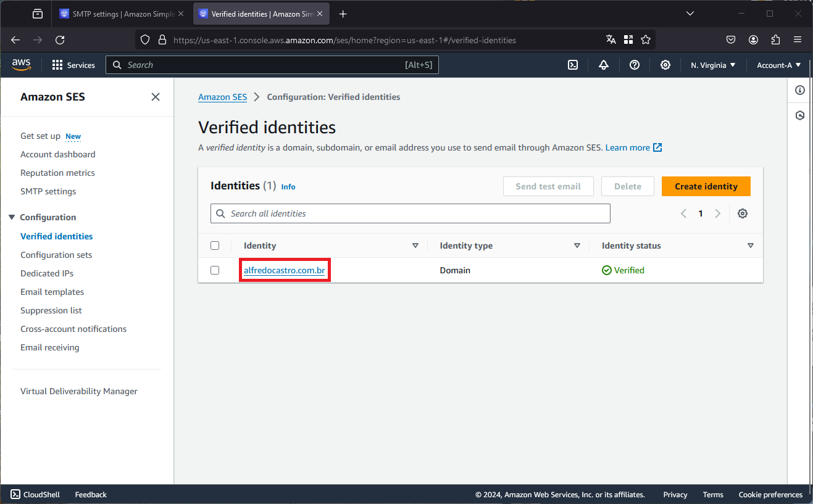Click the CloudShell icon in the footer
The width and height of the screenshot is (813, 504).
[15, 494]
